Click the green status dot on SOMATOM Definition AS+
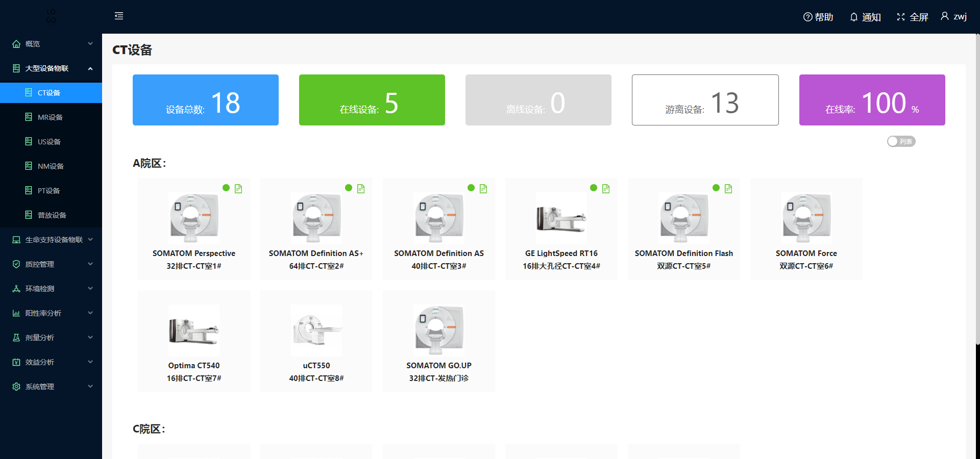 click(x=349, y=188)
